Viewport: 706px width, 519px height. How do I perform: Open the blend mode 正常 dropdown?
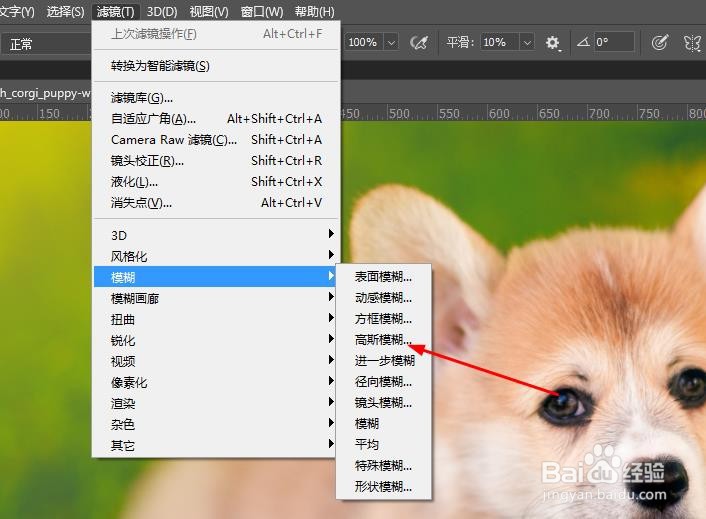[46, 44]
